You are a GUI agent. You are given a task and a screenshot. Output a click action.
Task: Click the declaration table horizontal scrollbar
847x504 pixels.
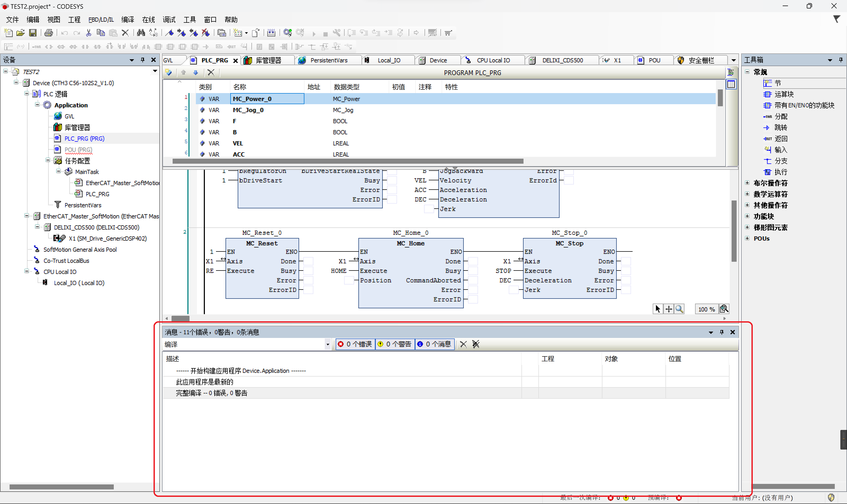[348, 161]
